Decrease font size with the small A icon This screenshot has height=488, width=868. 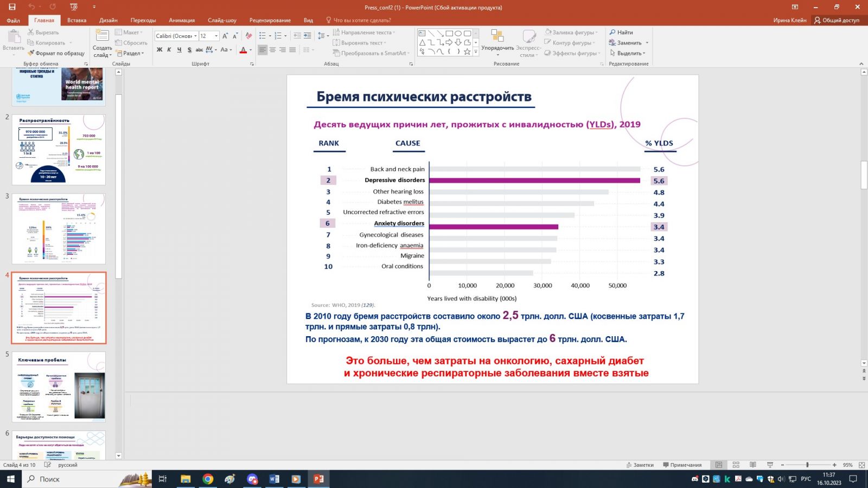click(235, 36)
